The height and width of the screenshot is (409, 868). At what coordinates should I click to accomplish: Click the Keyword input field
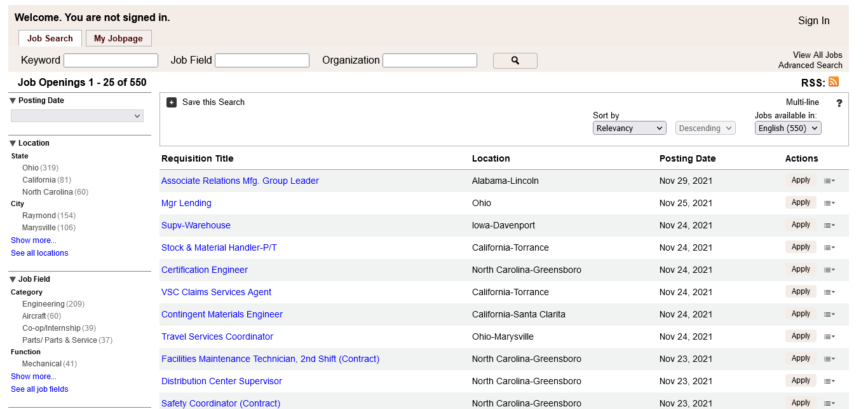click(x=111, y=60)
